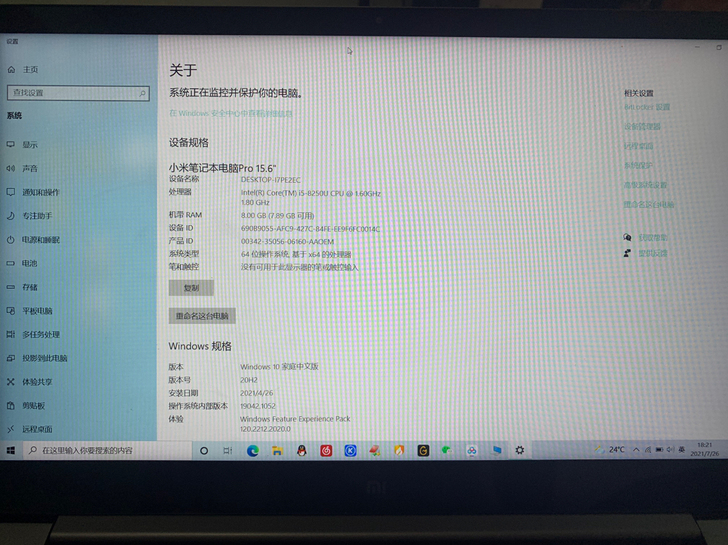
Task: Click the OS build 19042.1052 value
Action: [x=258, y=406]
